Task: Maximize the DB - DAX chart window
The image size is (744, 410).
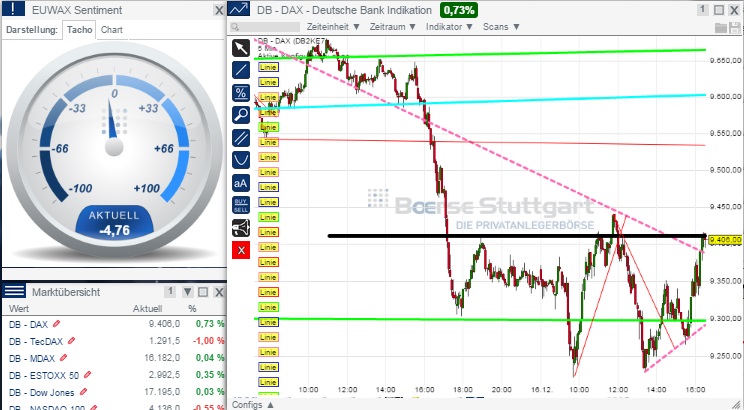Action: (x=719, y=10)
